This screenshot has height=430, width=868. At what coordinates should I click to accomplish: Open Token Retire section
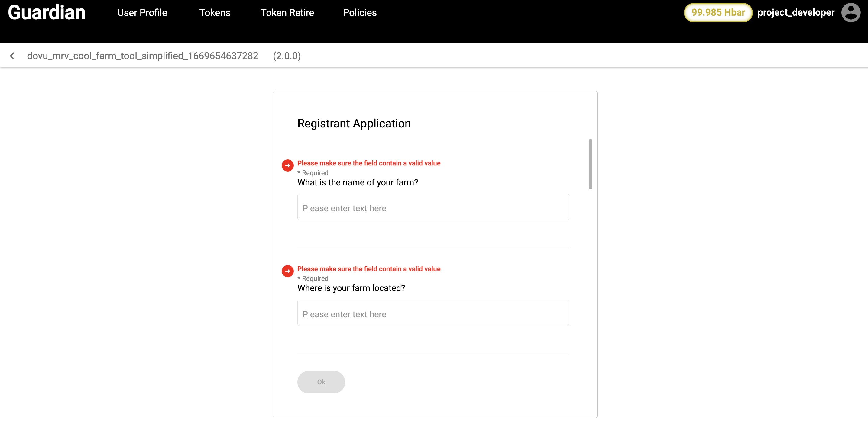(x=287, y=13)
